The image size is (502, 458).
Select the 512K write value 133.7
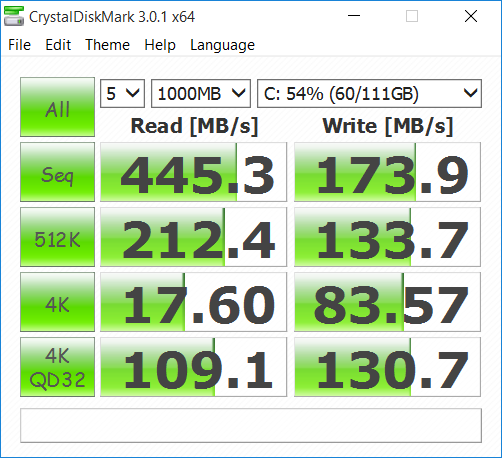[x=387, y=237]
